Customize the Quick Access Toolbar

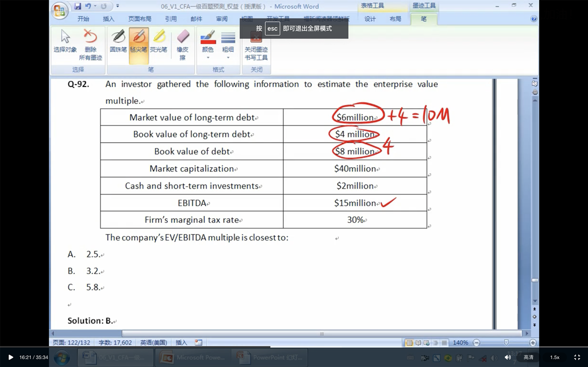tap(118, 6)
